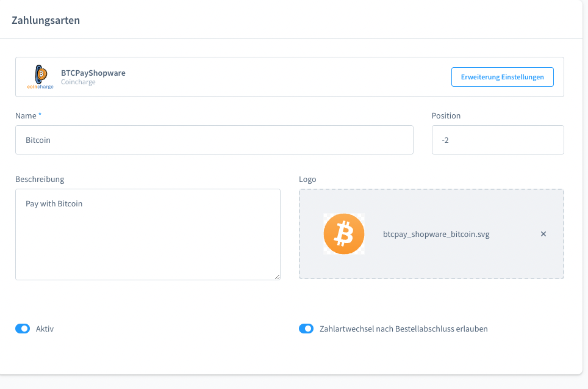Disable the Aktiv toggle switch
Screen dimensions: 588x389
point(23,329)
